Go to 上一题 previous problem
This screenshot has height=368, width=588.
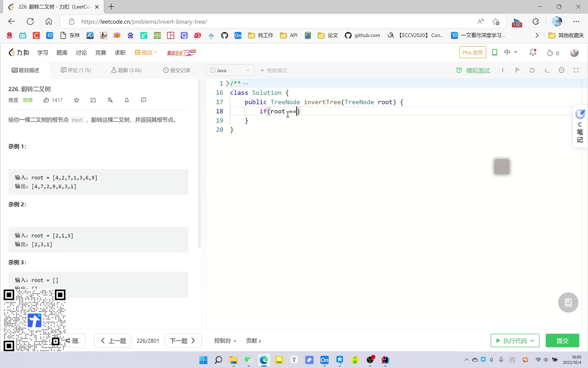[x=113, y=341]
